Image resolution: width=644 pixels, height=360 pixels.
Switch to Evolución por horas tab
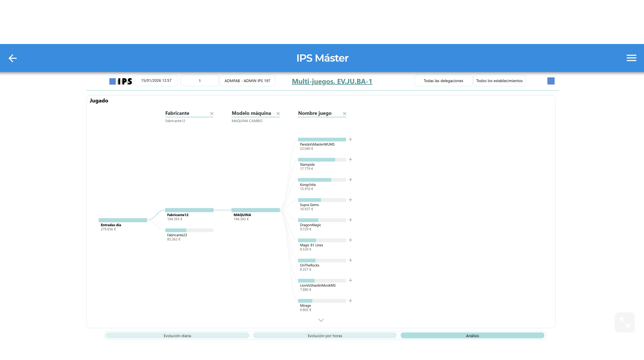tap(325, 336)
